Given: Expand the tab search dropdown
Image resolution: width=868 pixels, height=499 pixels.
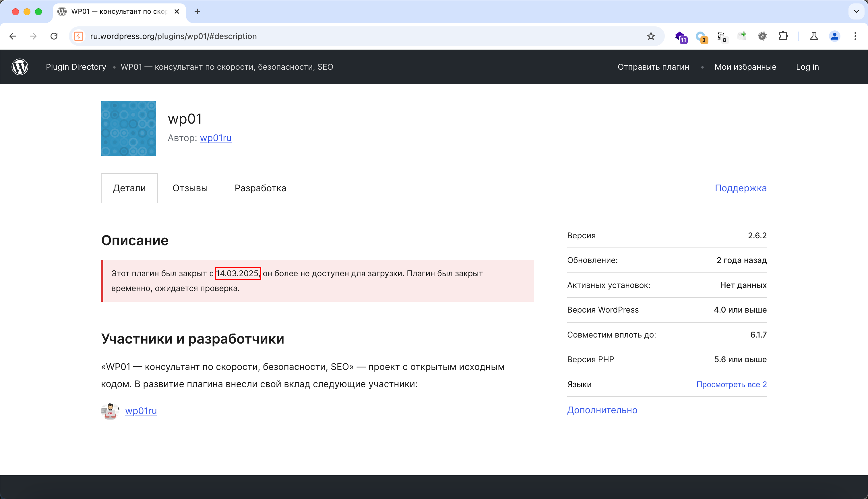Looking at the screenshot, I should (x=856, y=12).
